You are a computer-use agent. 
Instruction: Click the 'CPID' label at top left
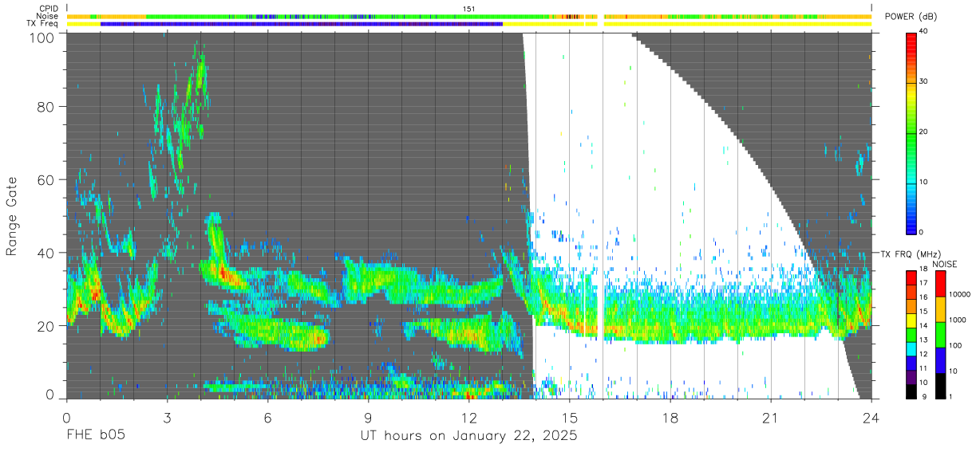pos(49,8)
